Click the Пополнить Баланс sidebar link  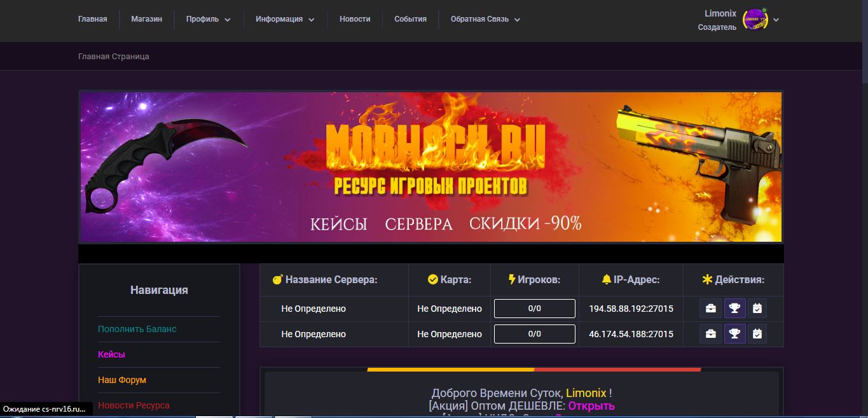(x=137, y=329)
